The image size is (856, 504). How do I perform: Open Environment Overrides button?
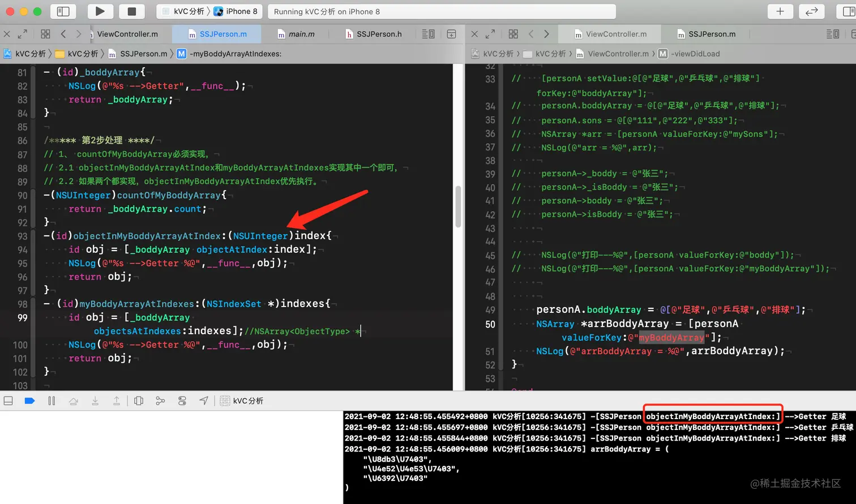(x=182, y=400)
